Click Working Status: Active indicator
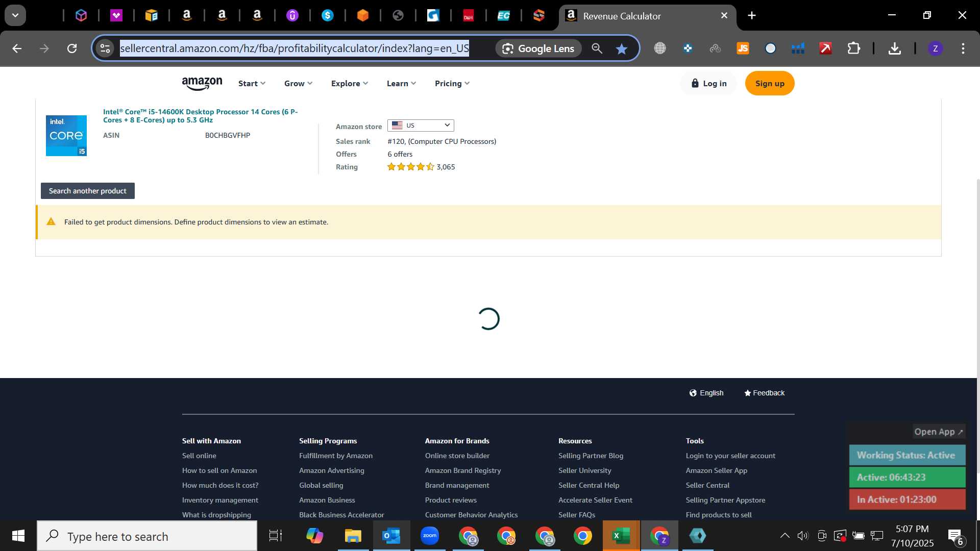 pos(907,455)
